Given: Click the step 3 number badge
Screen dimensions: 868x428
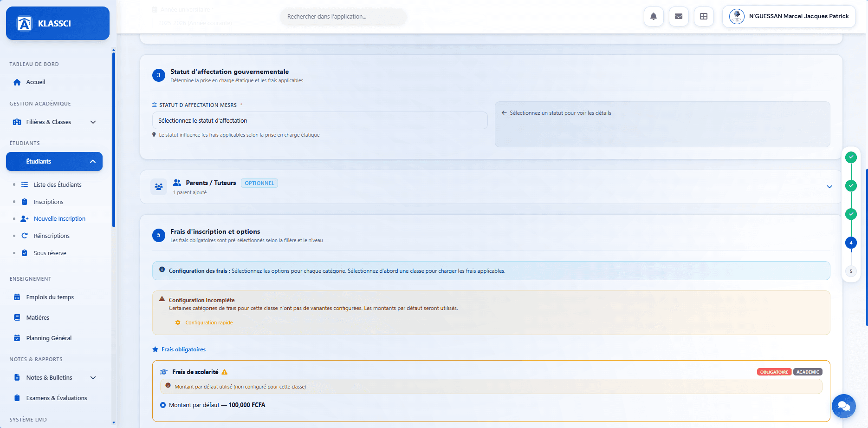Looking at the screenshot, I should click(x=159, y=75).
